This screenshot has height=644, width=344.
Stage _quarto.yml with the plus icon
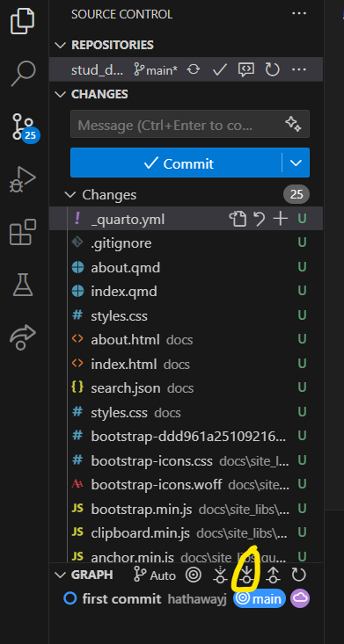point(281,219)
